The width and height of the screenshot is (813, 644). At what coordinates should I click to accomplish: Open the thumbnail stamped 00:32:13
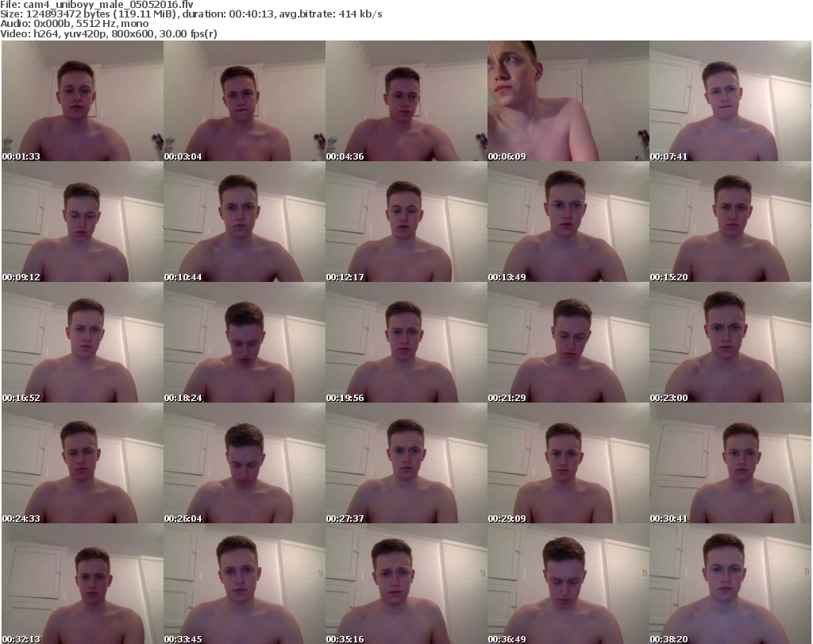83,584
